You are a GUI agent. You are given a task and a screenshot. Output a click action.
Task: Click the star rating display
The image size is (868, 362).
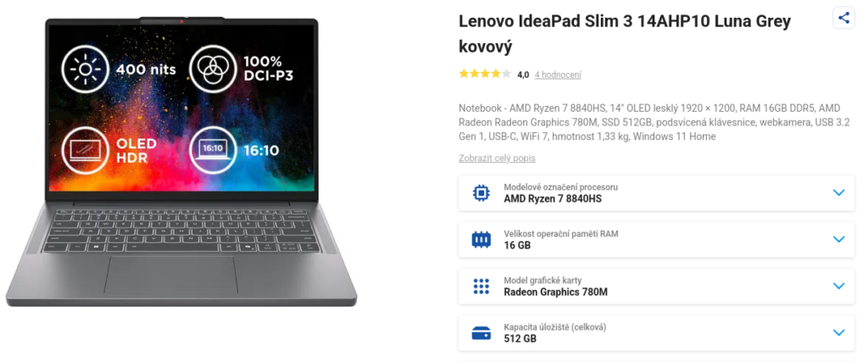[x=485, y=74]
